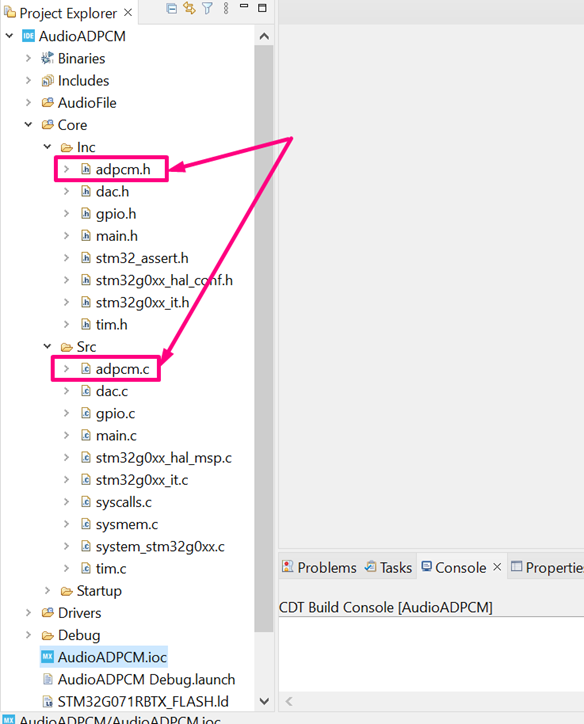Expand the Includes node
The height and width of the screenshot is (724, 584).
point(28,80)
